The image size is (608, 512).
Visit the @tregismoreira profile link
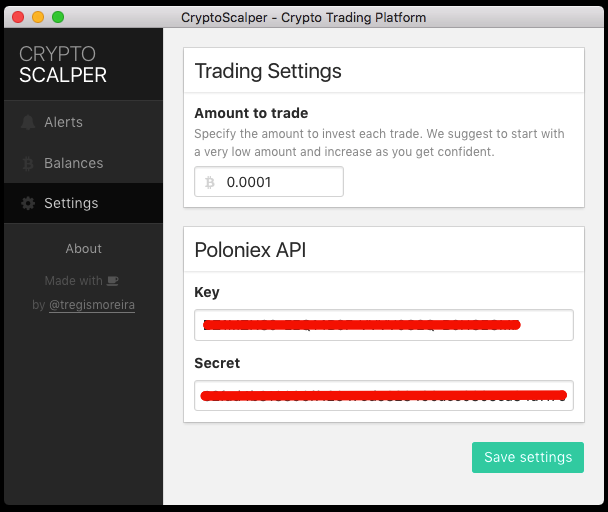click(92, 305)
